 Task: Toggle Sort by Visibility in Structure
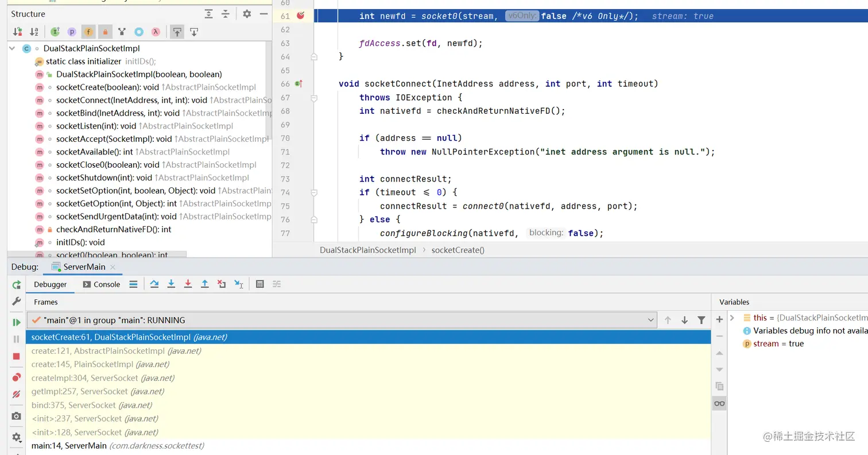tap(17, 32)
